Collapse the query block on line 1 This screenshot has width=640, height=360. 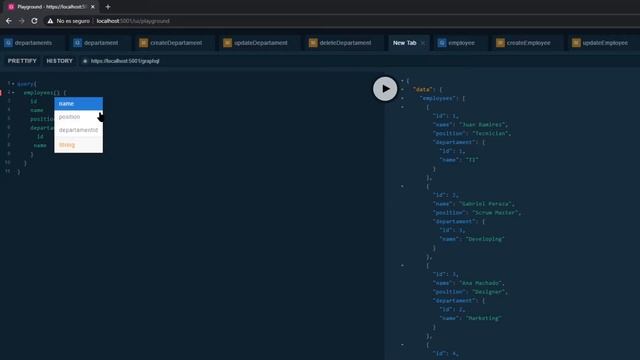click(13, 84)
